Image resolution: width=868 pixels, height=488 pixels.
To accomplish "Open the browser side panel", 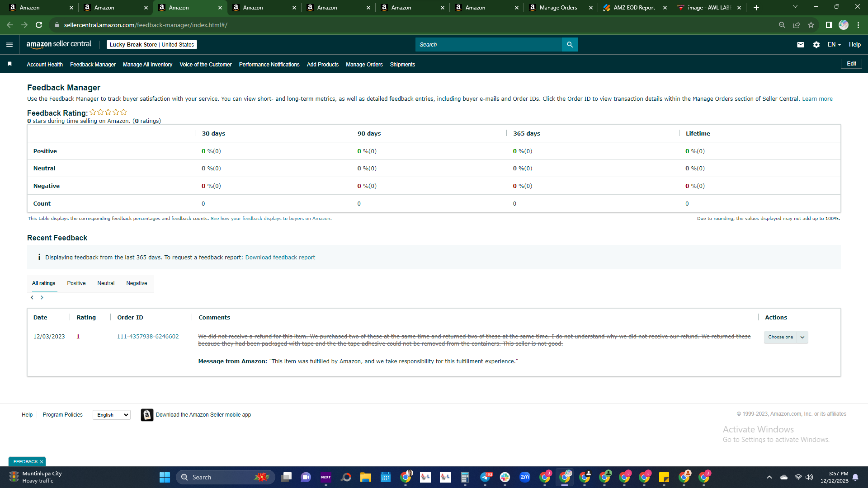I will 829,25.
